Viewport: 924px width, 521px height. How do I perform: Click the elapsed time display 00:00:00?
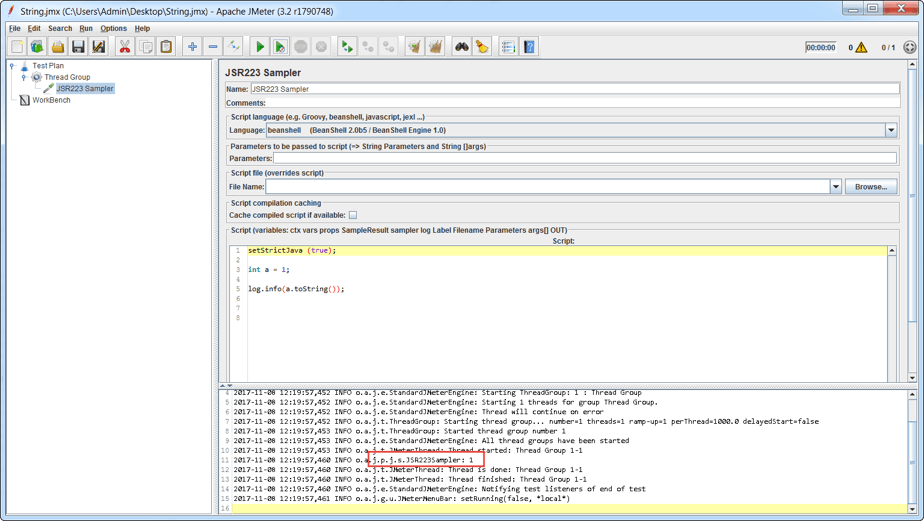point(821,48)
